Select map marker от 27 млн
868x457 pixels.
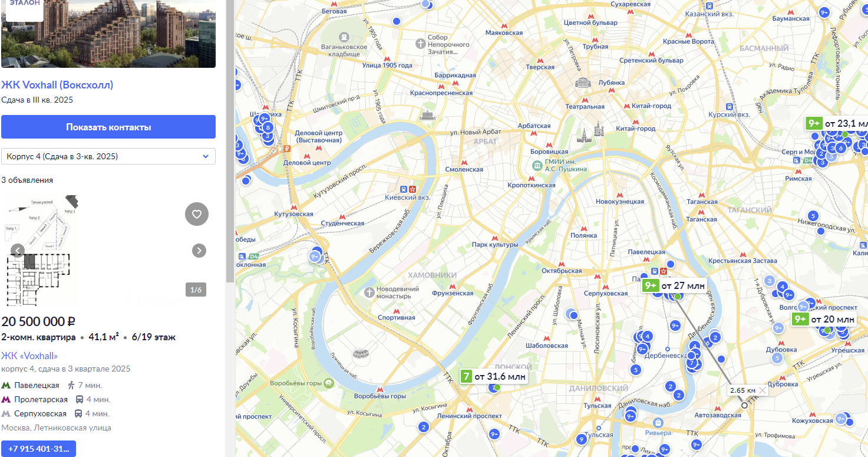(x=675, y=285)
